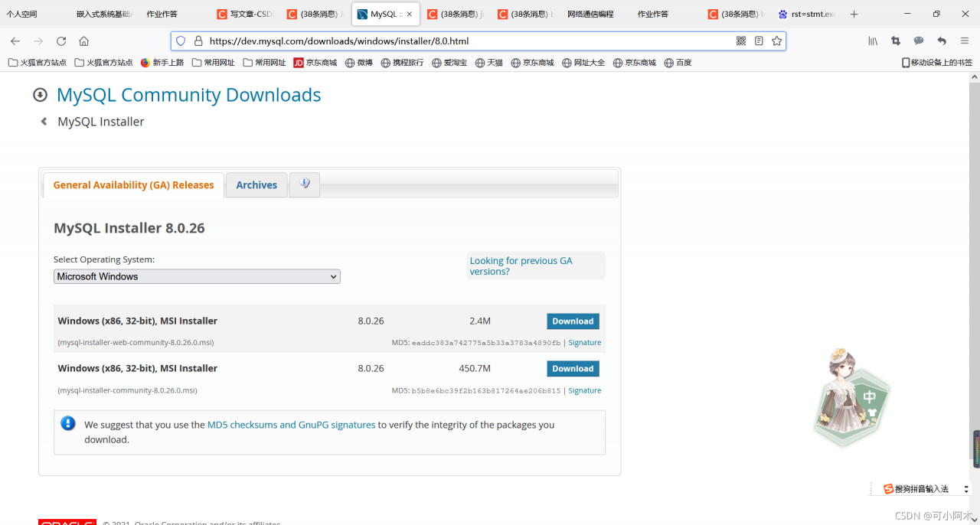Screen dimensions: 980x525
Task: Follow MD5 checksums and GnuPG signatures link
Action: pos(291,425)
